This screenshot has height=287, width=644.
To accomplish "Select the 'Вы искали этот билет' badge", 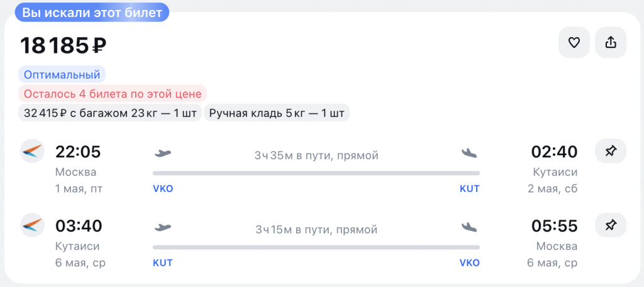I will click(92, 12).
